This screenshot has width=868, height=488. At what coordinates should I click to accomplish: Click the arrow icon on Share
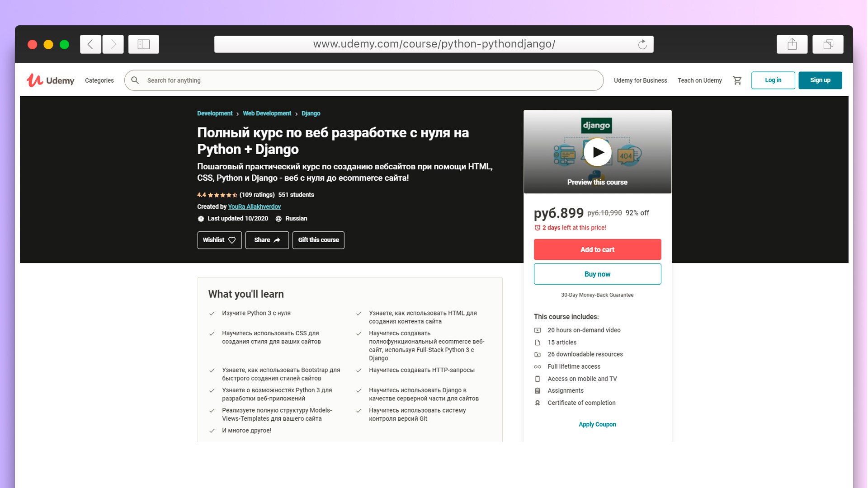click(277, 240)
